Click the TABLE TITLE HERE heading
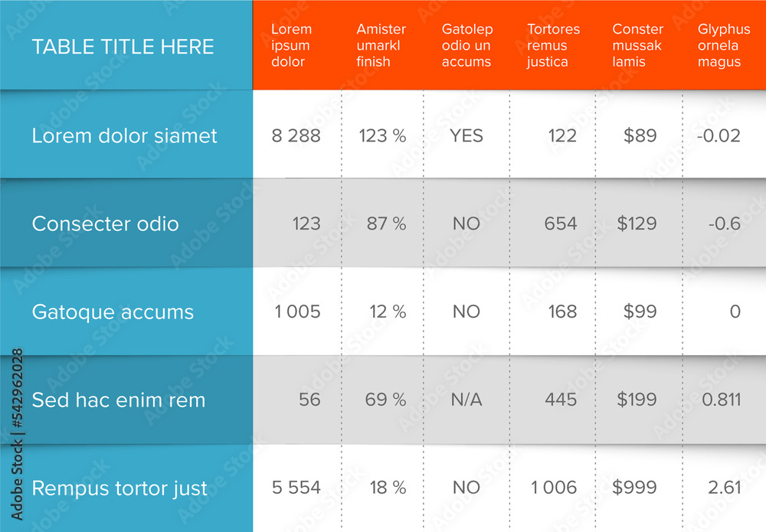Image resolution: width=766 pixels, height=532 pixels. (123, 47)
